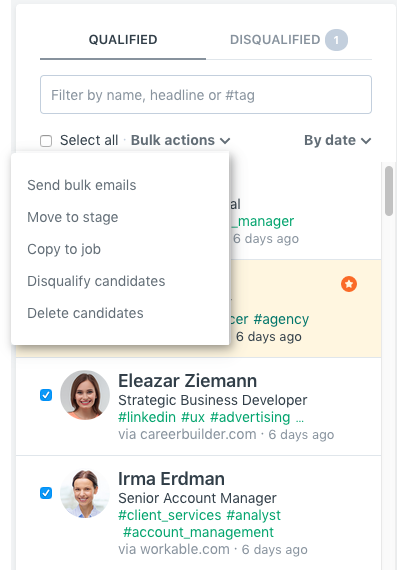Click the Disqualified count badge
This screenshot has height=570, width=397.
(x=336, y=40)
